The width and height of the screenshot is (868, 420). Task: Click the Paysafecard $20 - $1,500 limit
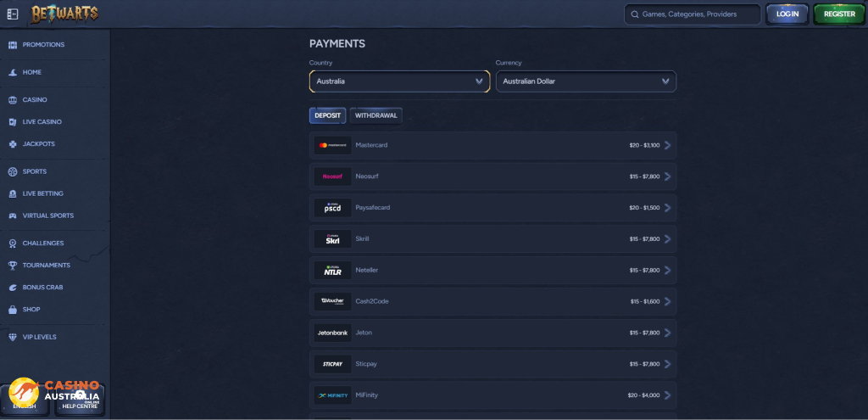coord(644,208)
